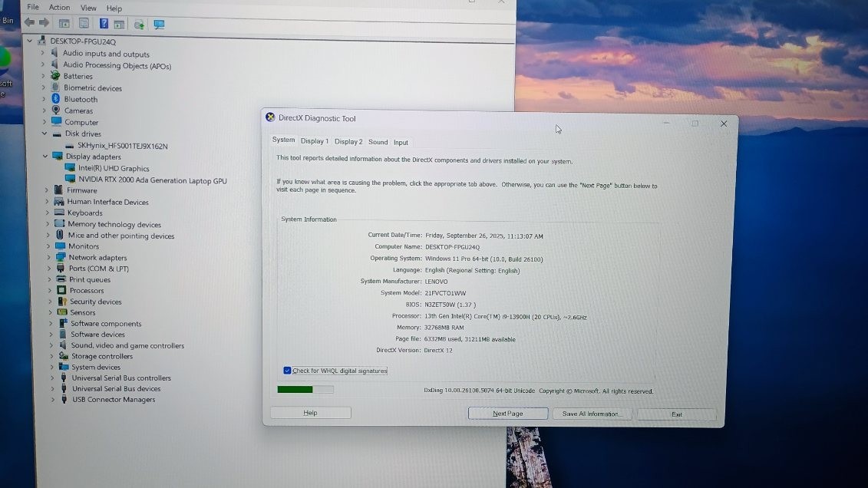Expand Universal Serial Bus controllers node
Screen dimensions: 868x488
[53, 378]
